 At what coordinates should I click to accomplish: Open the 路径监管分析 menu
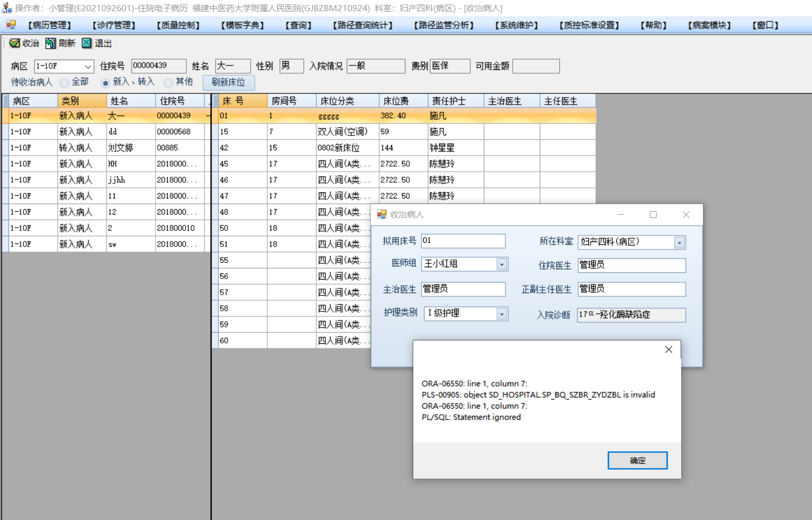444,25
